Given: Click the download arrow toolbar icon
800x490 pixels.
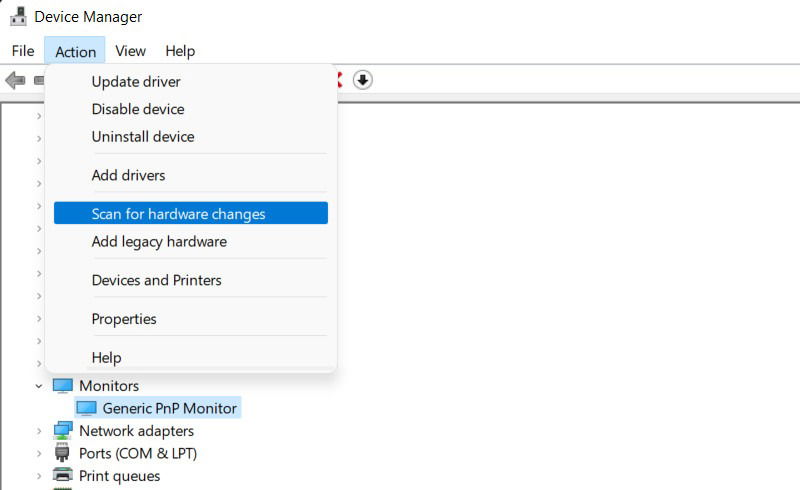Looking at the screenshot, I should (x=362, y=80).
